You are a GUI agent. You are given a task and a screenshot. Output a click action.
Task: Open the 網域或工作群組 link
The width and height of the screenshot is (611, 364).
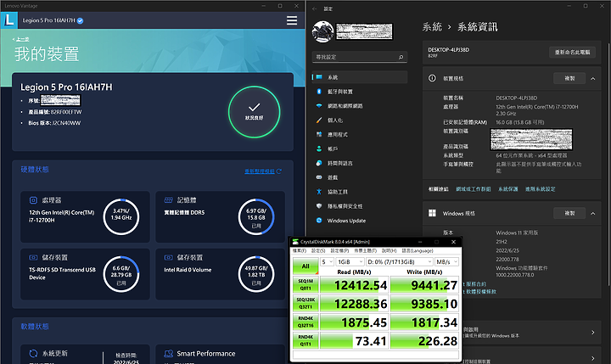(x=473, y=189)
